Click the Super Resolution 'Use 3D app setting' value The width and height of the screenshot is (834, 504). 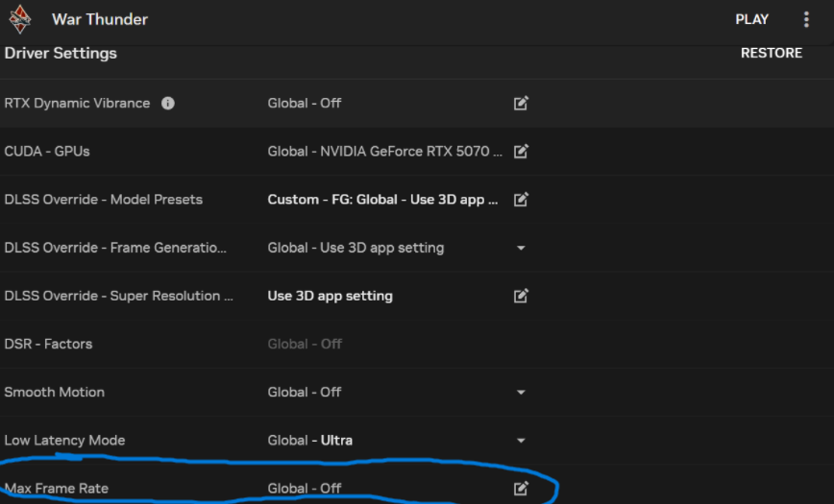330,296
